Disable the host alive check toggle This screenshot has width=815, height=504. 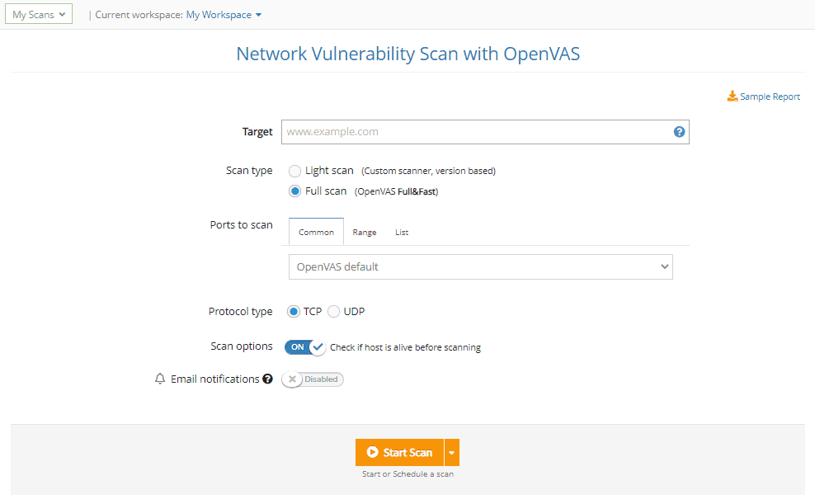tap(304, 346)
